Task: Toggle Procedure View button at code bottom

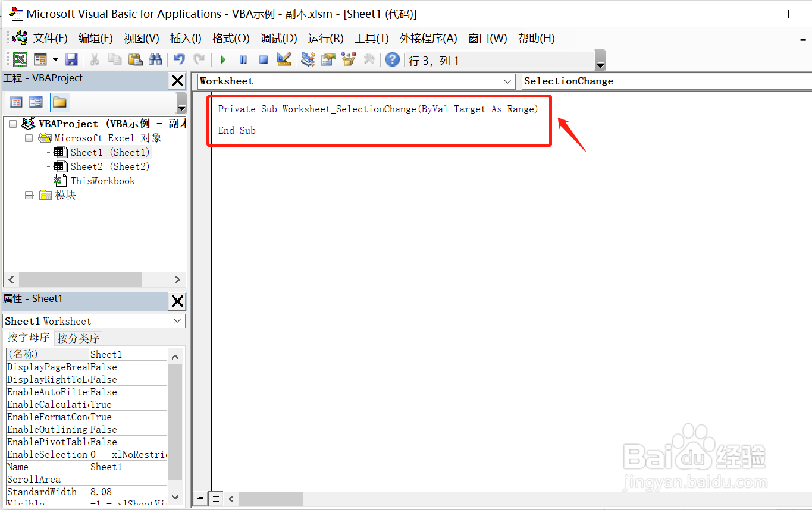Action: tap(200, 498)
